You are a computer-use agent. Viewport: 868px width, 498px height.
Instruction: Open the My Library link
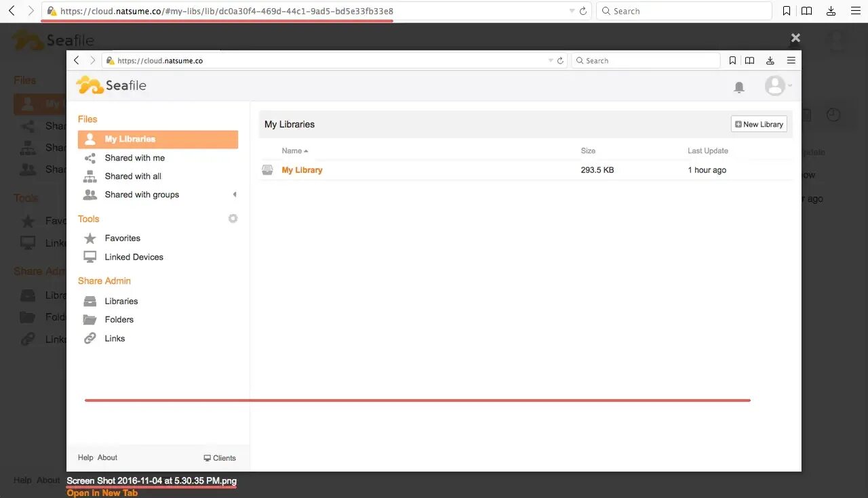pyautogui.click(x=302, y=170)
